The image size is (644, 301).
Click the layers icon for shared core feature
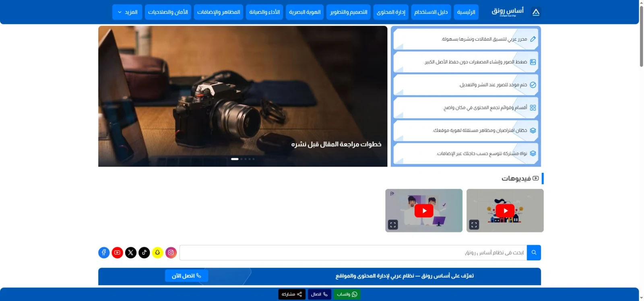click(533, 153)
